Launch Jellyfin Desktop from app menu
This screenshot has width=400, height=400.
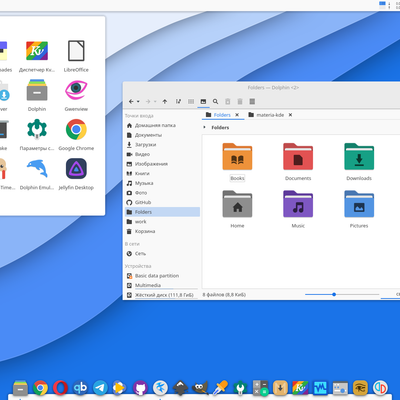(76, 174)
